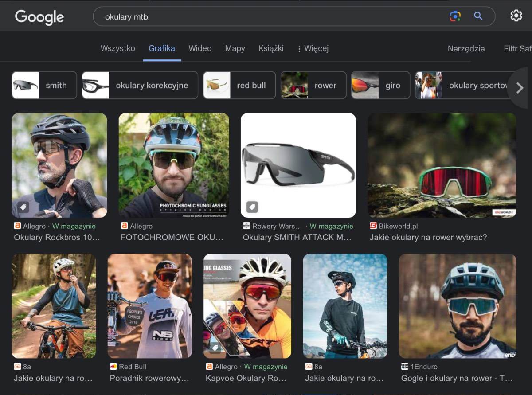The width and height of the screenshot is (532, 395).
Task: Click the Bikeworld.pl source name
Action: (398, 226)
